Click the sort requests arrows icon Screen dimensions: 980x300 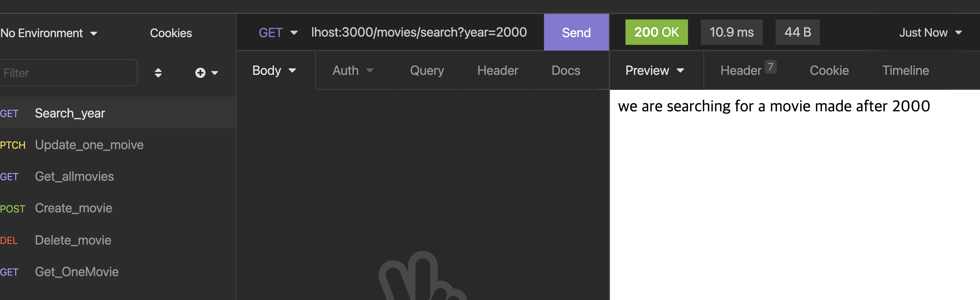[158, 73]
